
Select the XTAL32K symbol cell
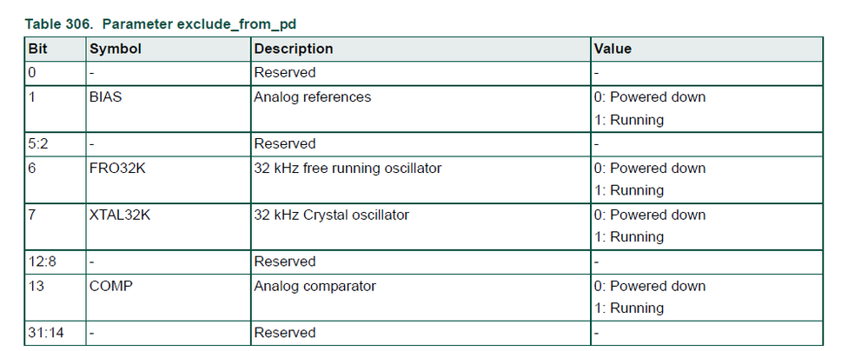pos(120,215)
